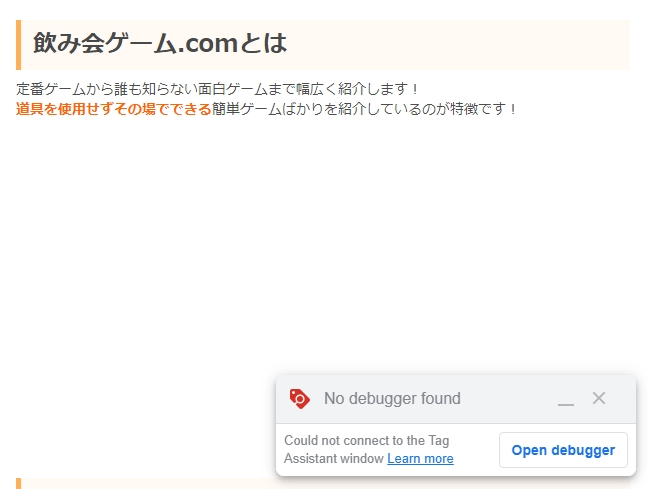The image size is (650, 489).
Task: Click the "Assistant window" text before Learn more
Action: click(334, 459)
